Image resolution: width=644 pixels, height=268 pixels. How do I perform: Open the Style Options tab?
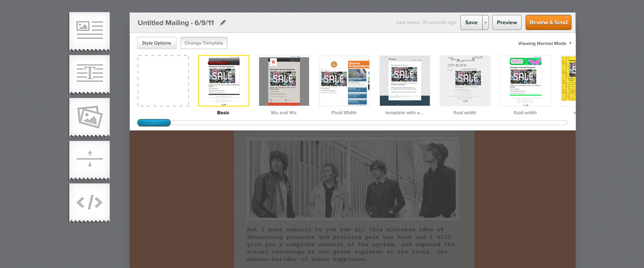[157, 43]
